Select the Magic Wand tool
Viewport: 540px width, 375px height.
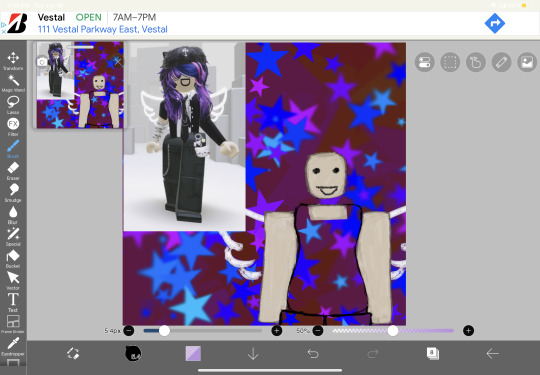[13, 83]
